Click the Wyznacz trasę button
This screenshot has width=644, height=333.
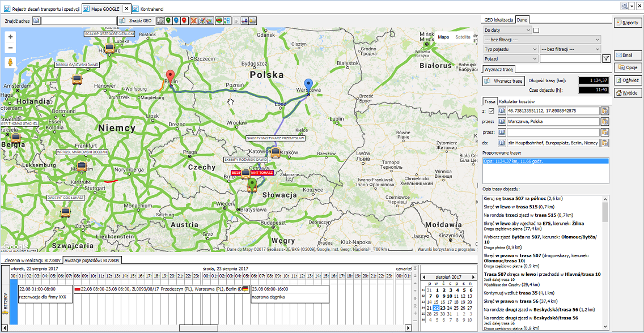503,81
